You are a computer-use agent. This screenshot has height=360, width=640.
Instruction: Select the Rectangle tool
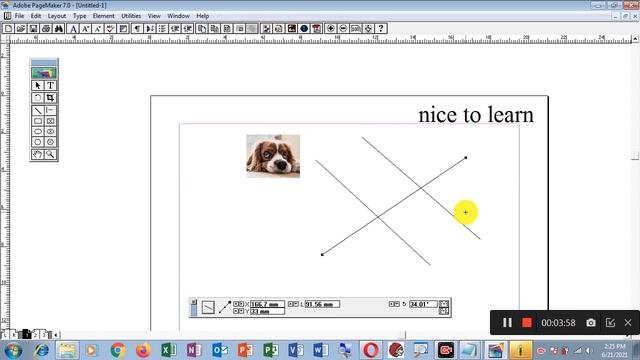(x=38, y=121)
